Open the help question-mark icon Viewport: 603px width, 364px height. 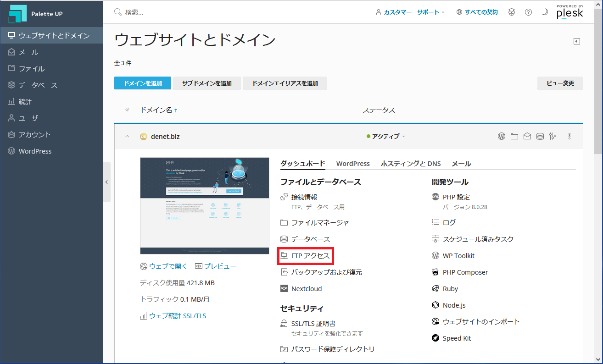[528, 12]
